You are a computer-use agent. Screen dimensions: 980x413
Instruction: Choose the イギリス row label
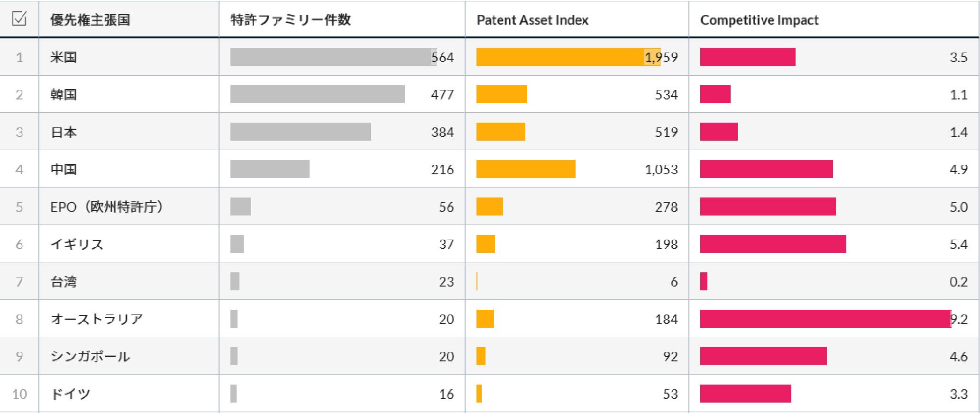pyautogui.click(x=77, y=244)
